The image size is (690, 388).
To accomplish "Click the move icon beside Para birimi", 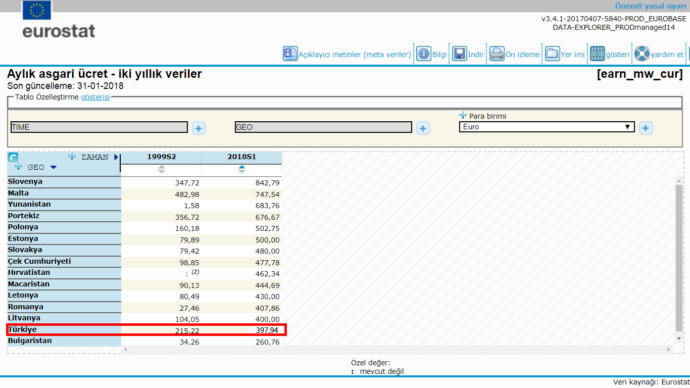I will 462,115.
